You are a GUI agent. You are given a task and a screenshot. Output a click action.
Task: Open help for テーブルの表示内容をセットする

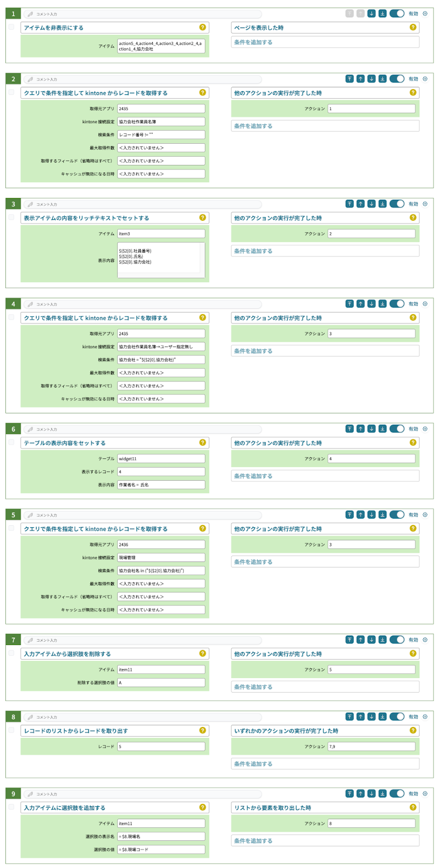point(203,443)
